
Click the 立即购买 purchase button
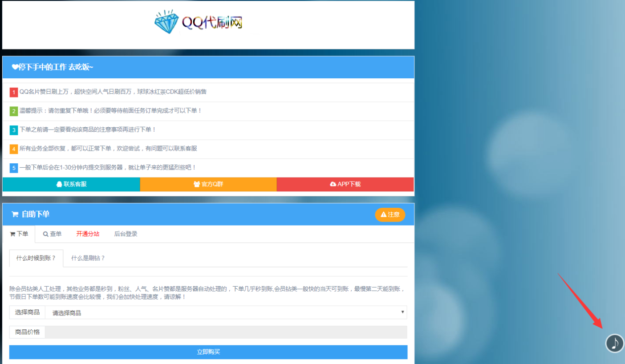point(208,352)
